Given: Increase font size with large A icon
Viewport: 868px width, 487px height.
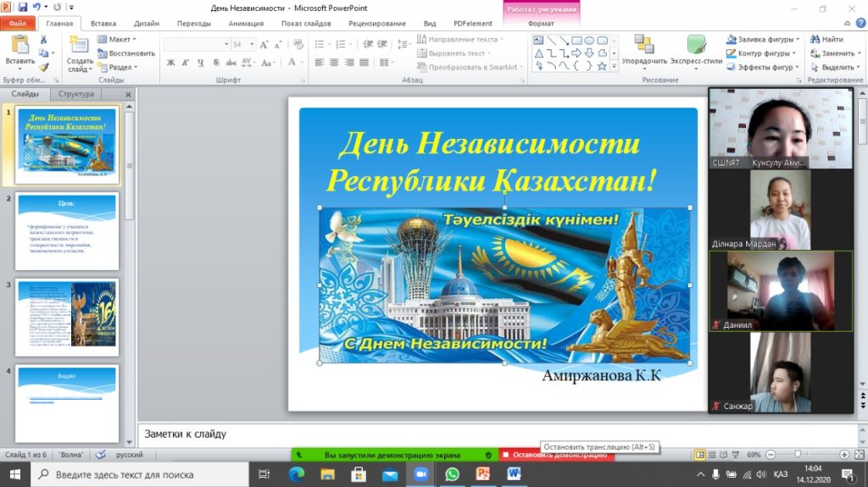Looking at the screenshot, I should pos(264,44).
